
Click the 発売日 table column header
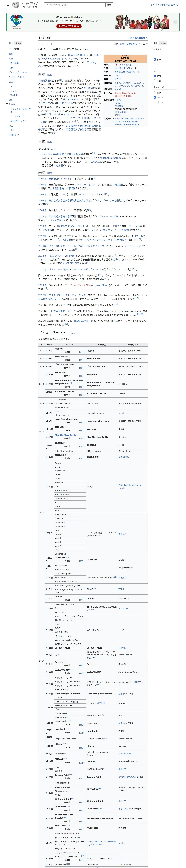(49, 345)
